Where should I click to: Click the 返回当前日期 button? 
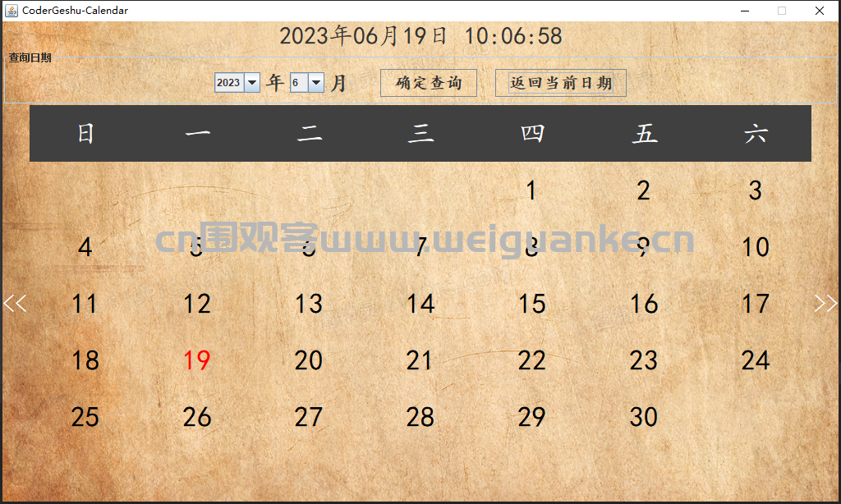[x=560, y=83]
